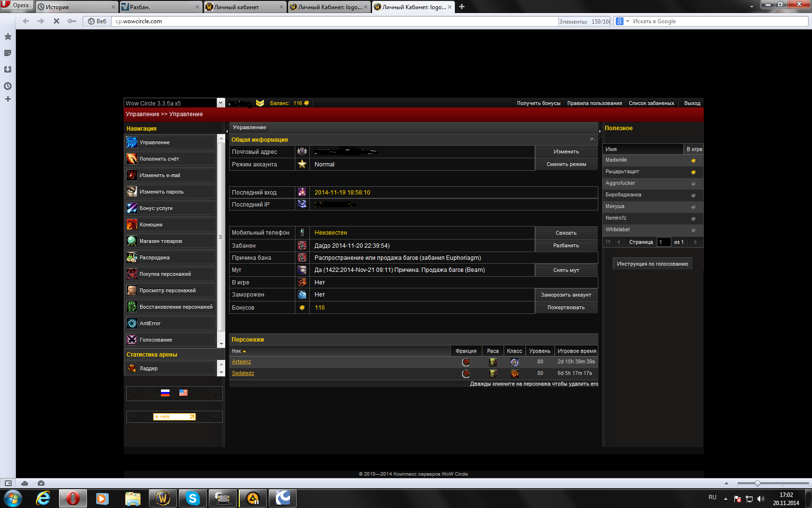The width and height of the screenshot is (812, 508).
Task: Open the Skype icon in taskbar
Action: click(x=193, y=498)
